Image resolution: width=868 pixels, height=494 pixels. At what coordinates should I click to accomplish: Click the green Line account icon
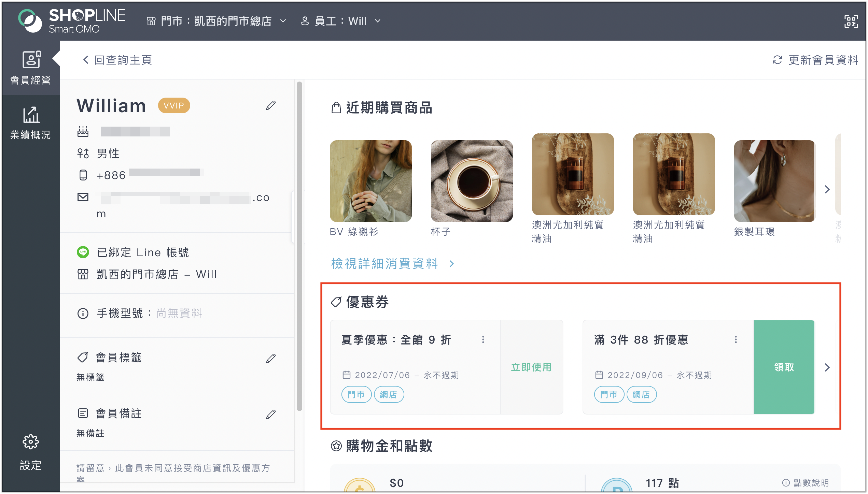click(x=83, y=252)
